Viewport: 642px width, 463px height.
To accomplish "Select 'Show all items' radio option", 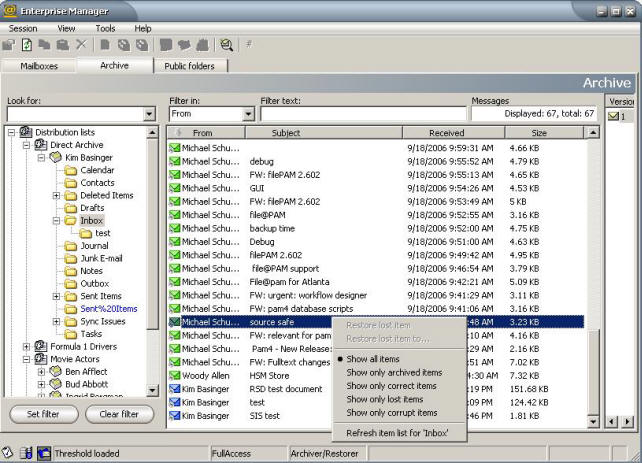I will point(373,359).
